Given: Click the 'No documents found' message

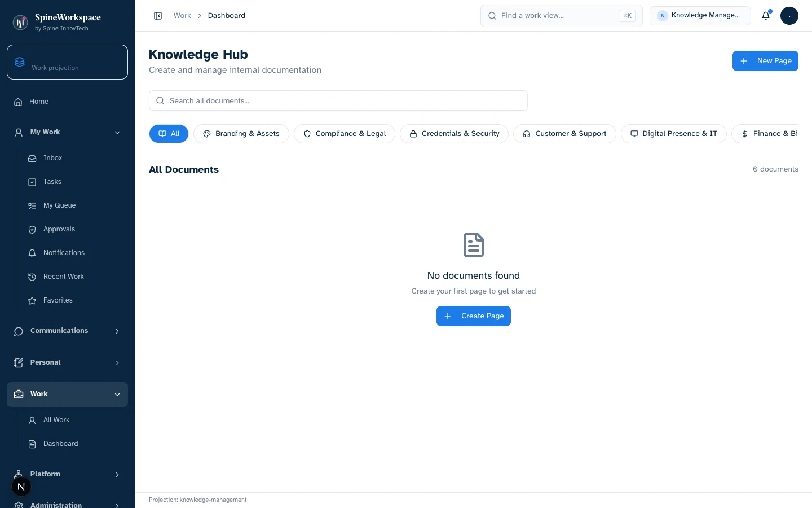Looking at the screenshot, I should point(474,275).
